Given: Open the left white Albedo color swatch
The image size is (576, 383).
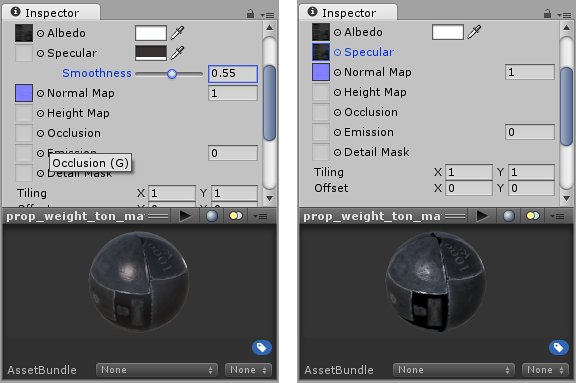Looking at the screenshot, I should coord(151,33).
